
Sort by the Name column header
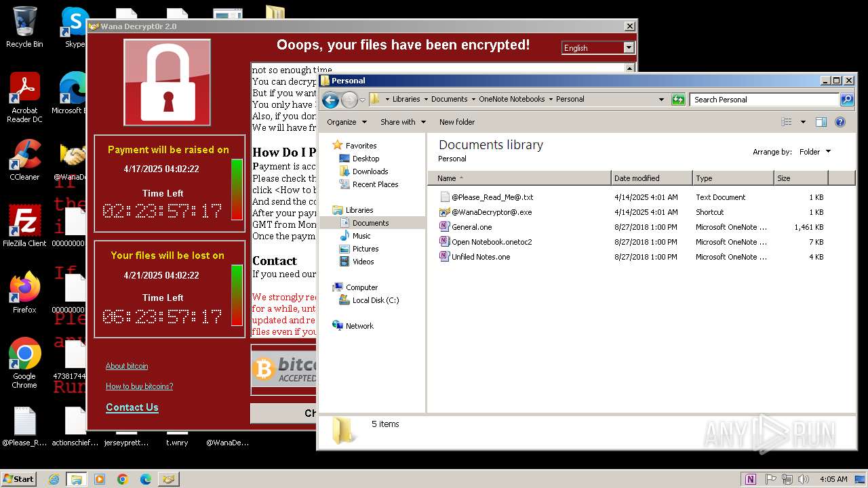[519, 178]
